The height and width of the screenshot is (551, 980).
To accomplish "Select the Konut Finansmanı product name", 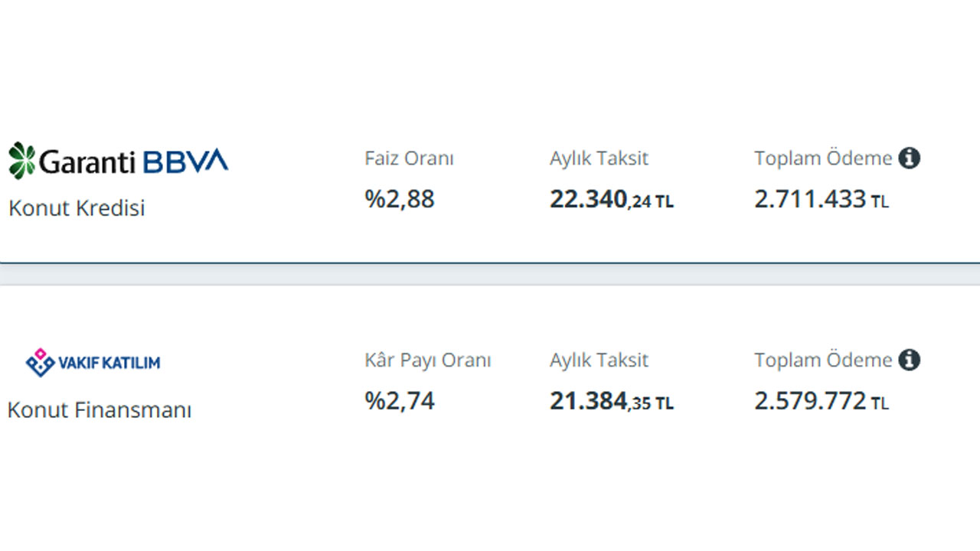I will coord(100,410).
